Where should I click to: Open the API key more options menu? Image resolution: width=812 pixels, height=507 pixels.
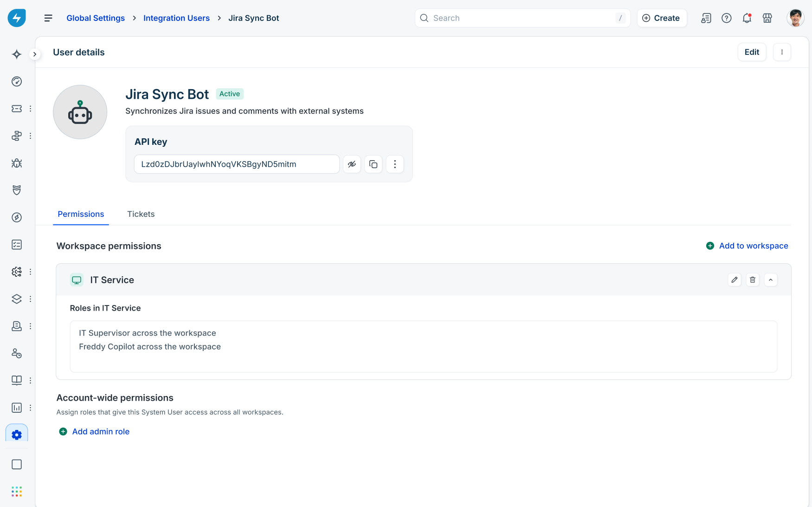tap(395, 164)
